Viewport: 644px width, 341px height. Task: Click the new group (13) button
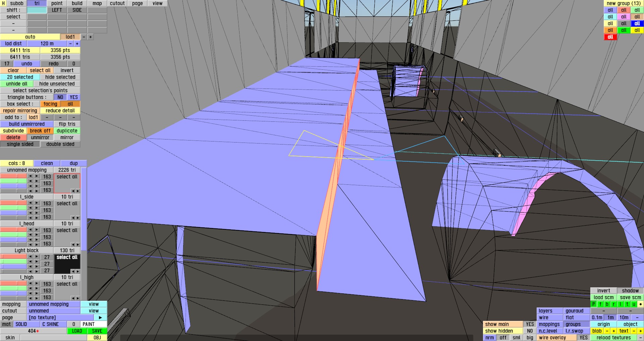tap(624, 3)
